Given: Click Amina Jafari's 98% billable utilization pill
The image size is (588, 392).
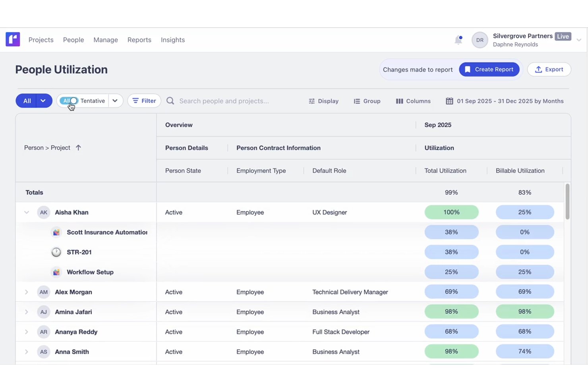Looking at the screenshot, I should [x=525, y=311].
